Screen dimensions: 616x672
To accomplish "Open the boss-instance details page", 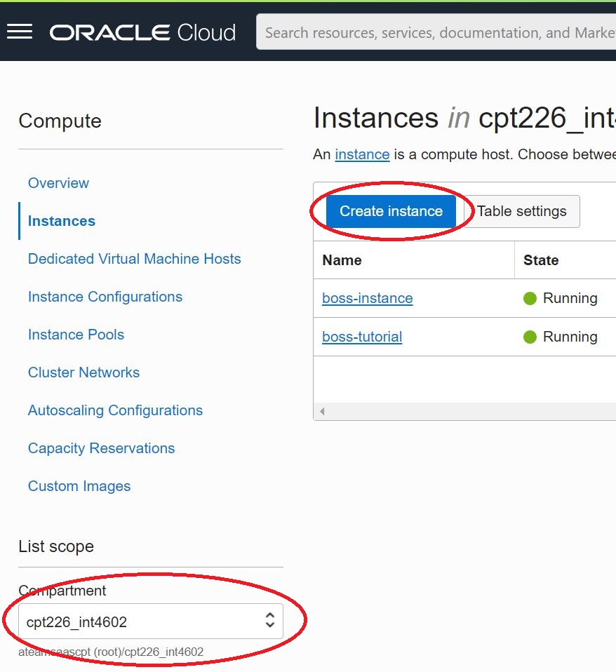I will tap(367, 298).
